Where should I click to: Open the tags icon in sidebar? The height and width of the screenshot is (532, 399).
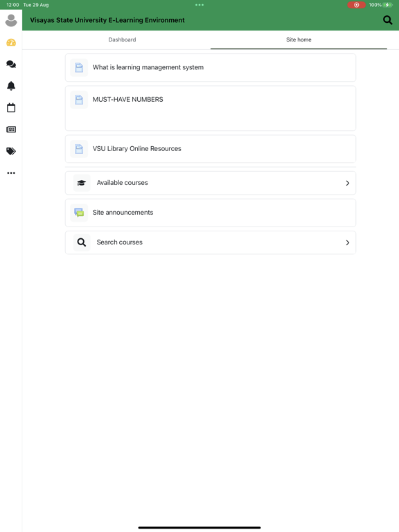point(11,151)
